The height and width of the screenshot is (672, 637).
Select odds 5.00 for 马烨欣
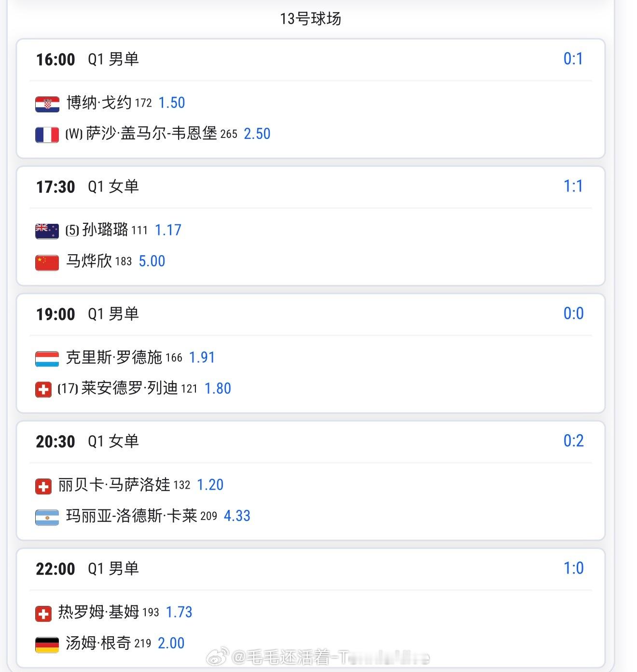152,261
